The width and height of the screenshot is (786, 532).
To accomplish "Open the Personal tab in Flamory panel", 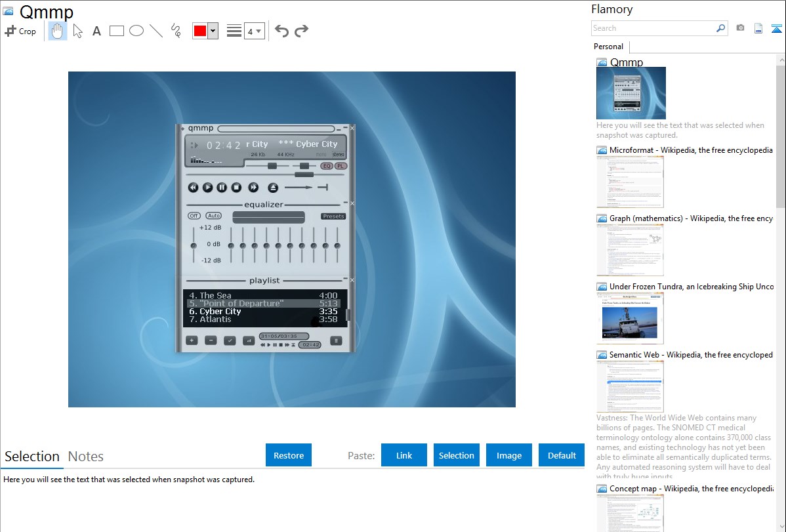I will 608,47.
